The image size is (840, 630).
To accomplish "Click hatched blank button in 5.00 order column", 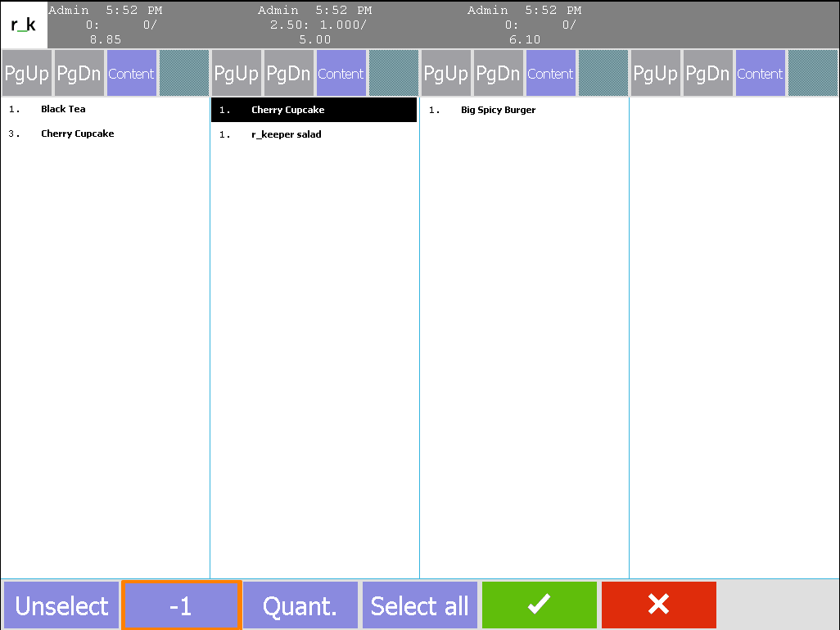I will (393, 73).
